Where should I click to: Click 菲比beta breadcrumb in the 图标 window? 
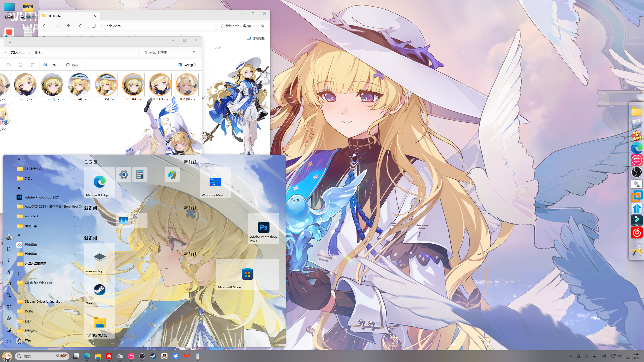point(17,53)
